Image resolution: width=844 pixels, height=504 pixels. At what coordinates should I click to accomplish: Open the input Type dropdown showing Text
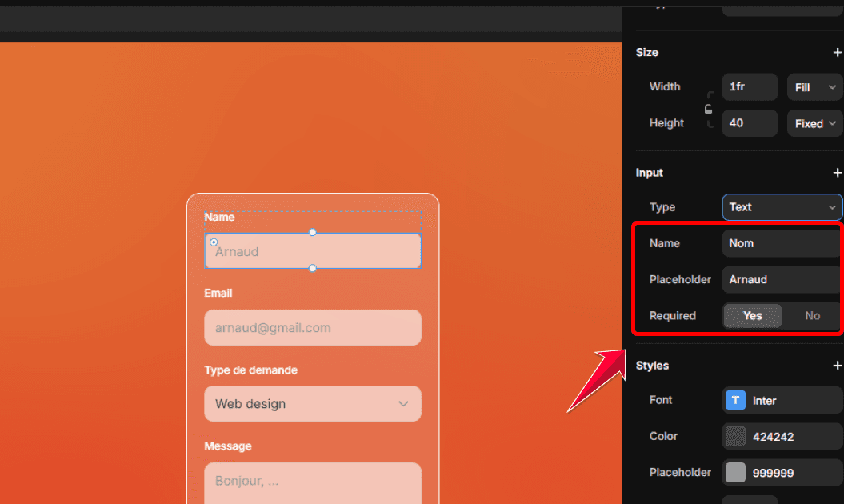[x=782, y=206]
